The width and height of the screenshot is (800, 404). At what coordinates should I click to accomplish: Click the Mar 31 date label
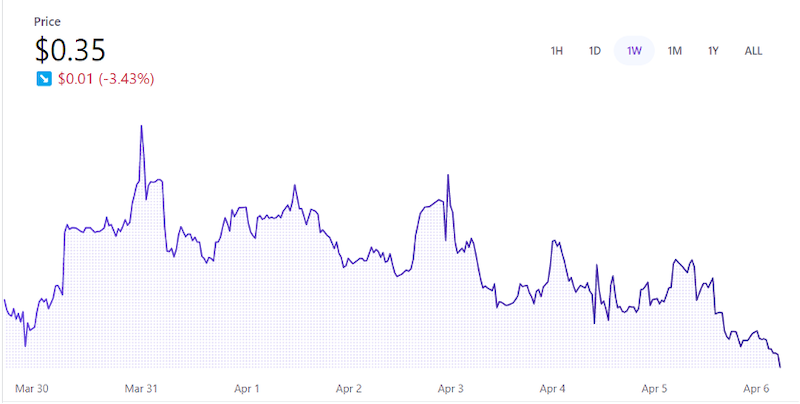[141, 388]
